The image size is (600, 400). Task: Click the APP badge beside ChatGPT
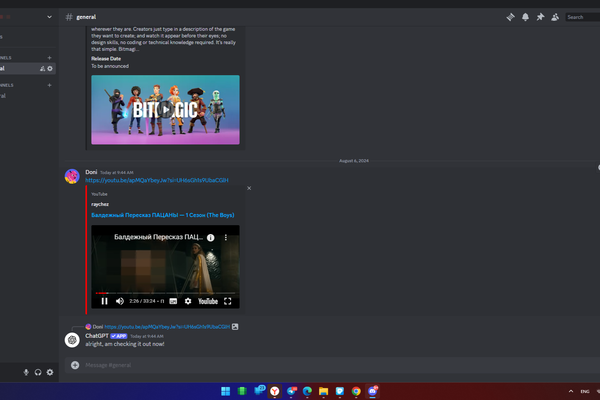(x=119, y=336)
